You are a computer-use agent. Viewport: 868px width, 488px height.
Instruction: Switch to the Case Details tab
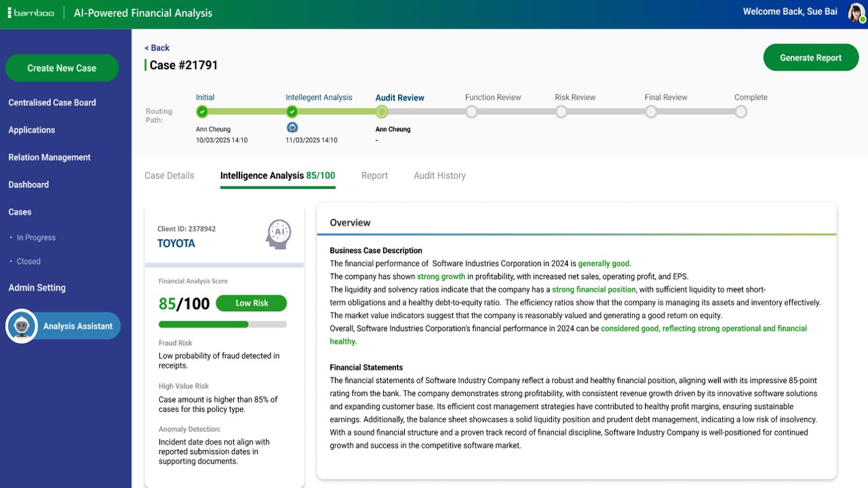(170, 176)
